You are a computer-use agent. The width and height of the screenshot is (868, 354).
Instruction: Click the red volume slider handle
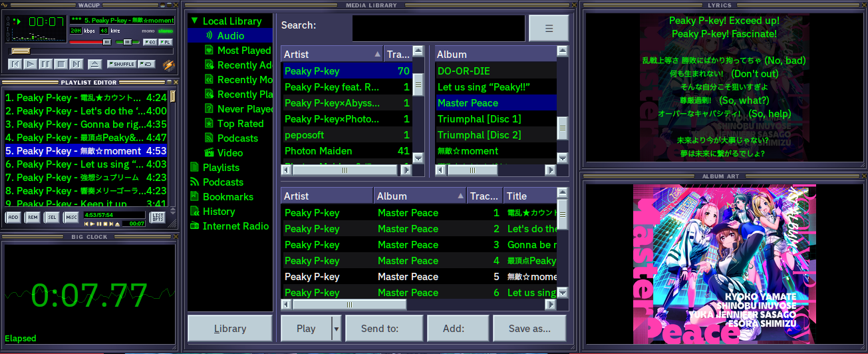107,42
